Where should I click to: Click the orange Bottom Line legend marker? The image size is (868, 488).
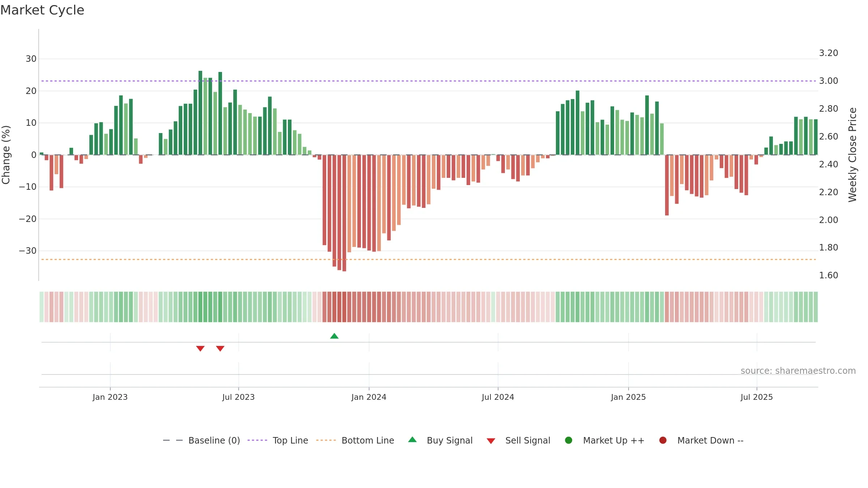pyautogui.click(x=326, y=440)
